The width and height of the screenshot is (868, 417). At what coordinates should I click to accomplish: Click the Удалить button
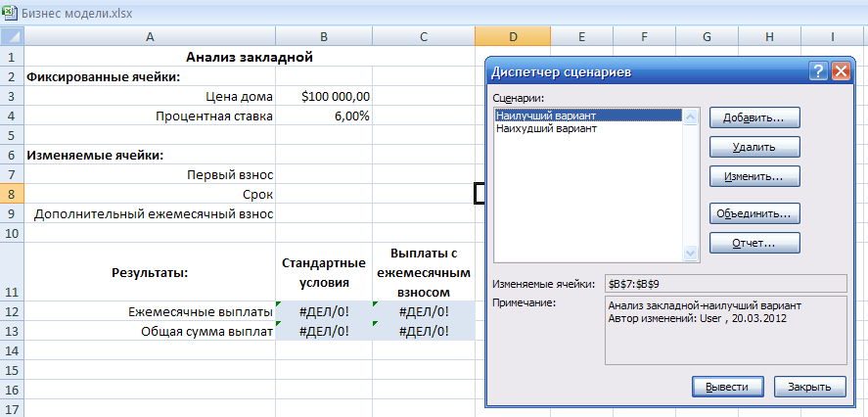754,147
